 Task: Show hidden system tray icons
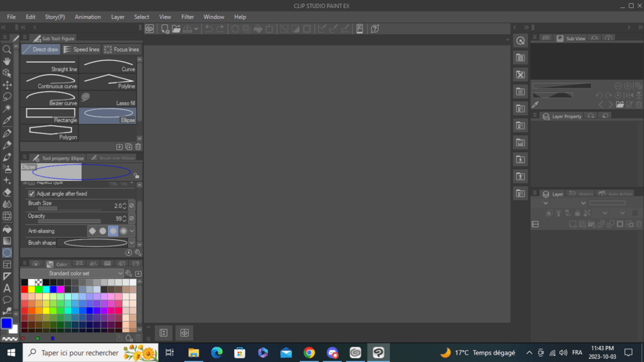(x=529, y=353)
